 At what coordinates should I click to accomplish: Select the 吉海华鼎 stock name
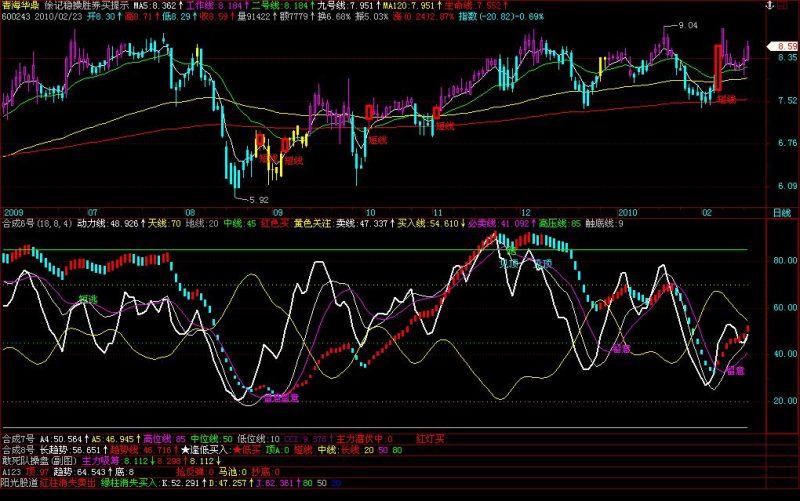[20, 6]
